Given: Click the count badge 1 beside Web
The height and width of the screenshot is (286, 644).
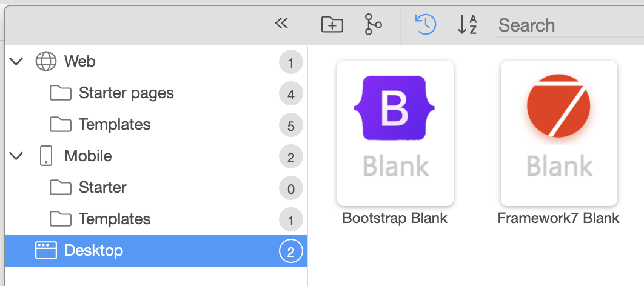Looking at the screenshot, I should point(291,63).
